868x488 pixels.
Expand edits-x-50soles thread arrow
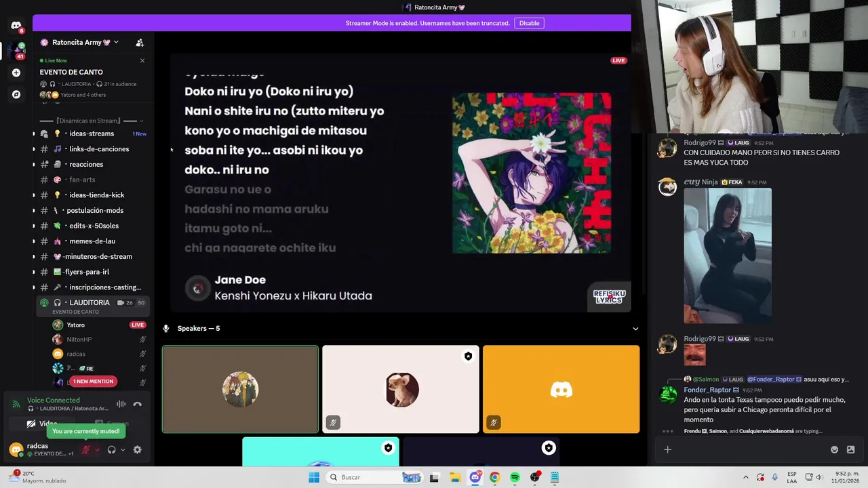pos(34,226)
